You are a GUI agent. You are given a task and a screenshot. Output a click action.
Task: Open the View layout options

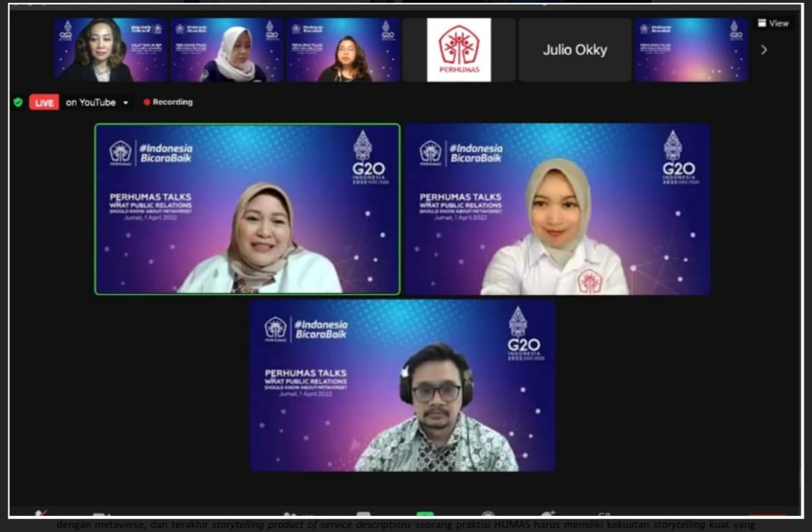(773, 24)
